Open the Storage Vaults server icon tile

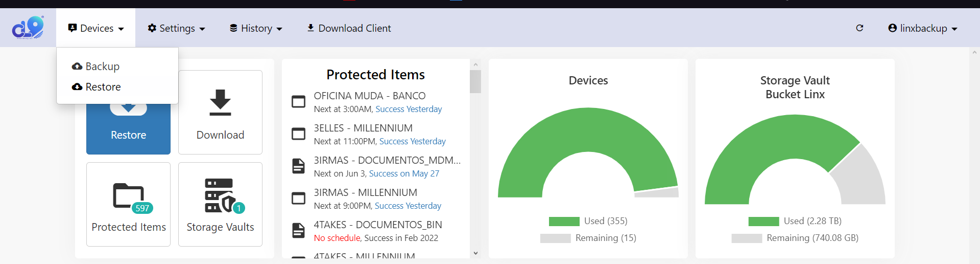[x=220, y=204]
